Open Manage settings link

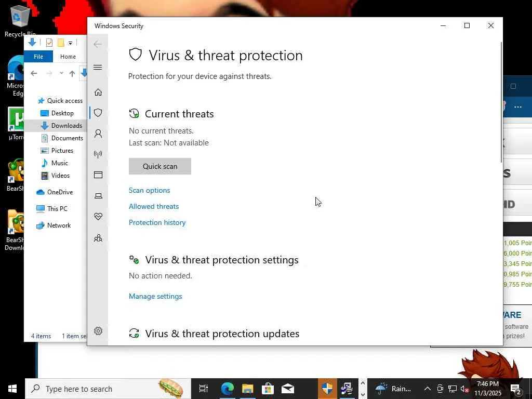(155, 296)
